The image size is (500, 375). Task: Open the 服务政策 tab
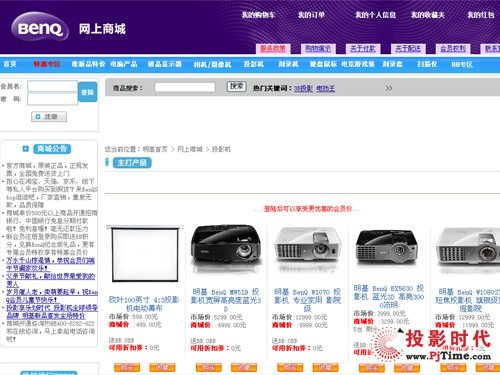(x=273, y=49)
